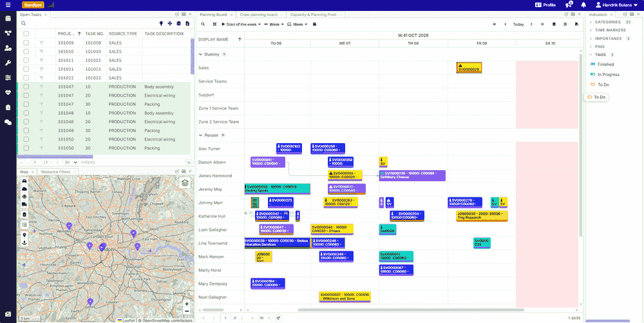Open the calendar sidebar icon
This screenshot has width=644, height=323.
click(x=8, y=19)
